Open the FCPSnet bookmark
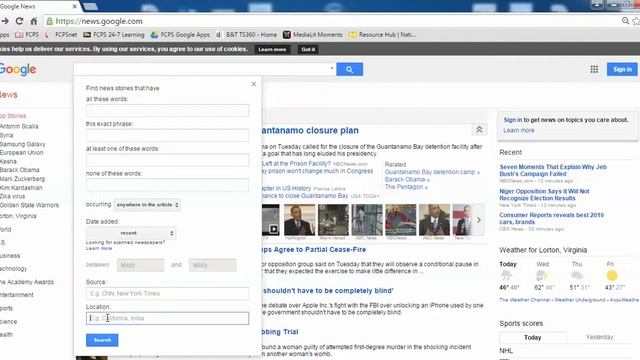Image resolution: width=640 pixels, height=360 pixels. (60, 35)
